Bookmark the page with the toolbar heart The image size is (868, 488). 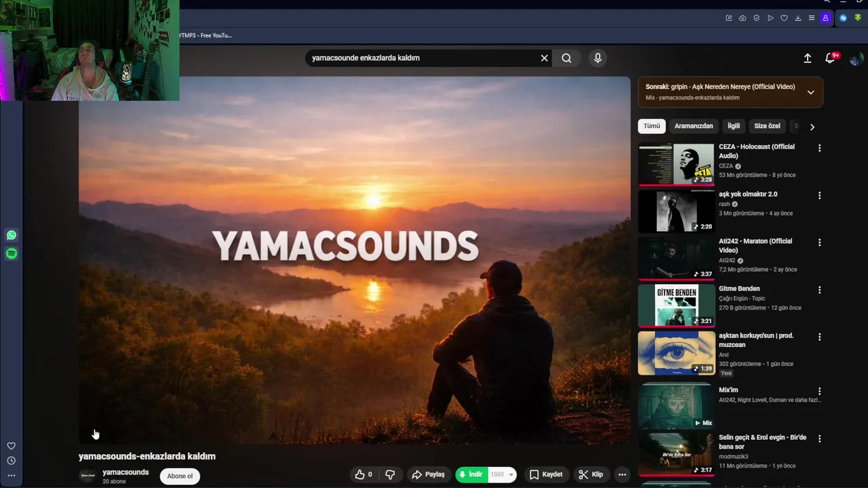coord(784,18)
